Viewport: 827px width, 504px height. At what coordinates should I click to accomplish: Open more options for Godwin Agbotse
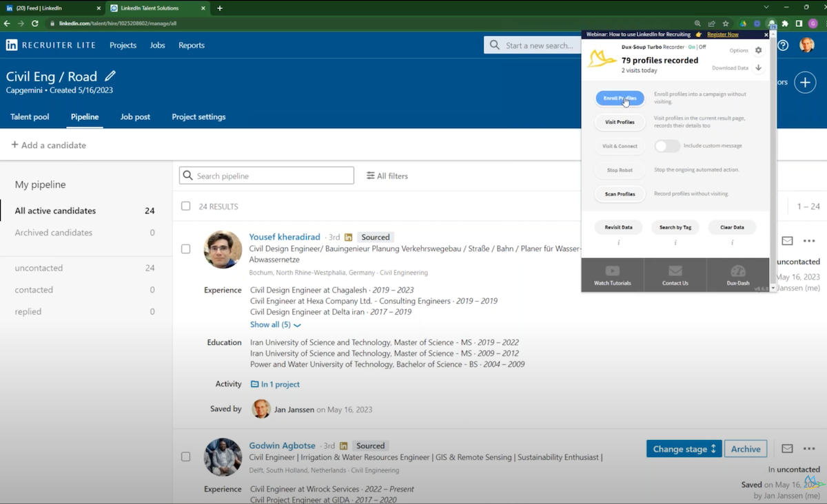coord(809,449)
